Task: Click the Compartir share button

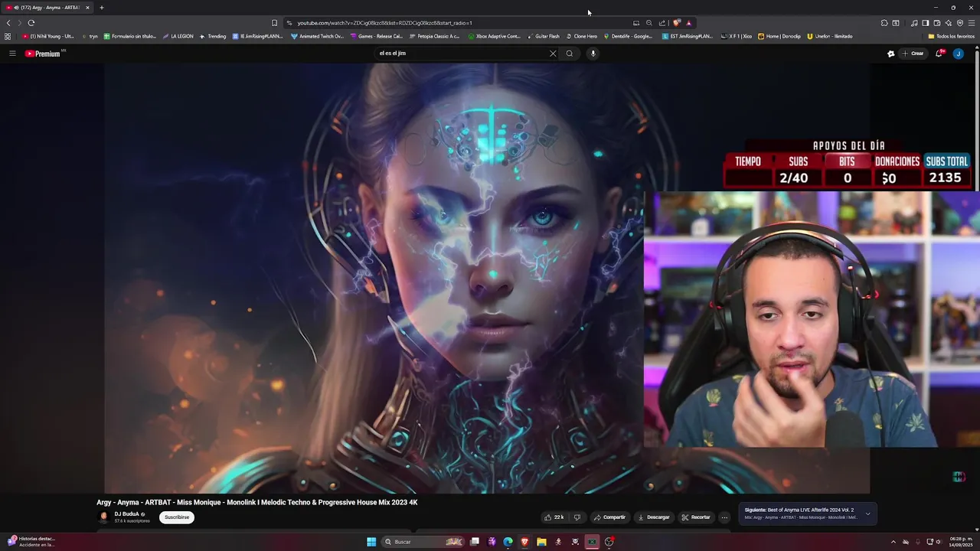Action: tap(609, 517)
